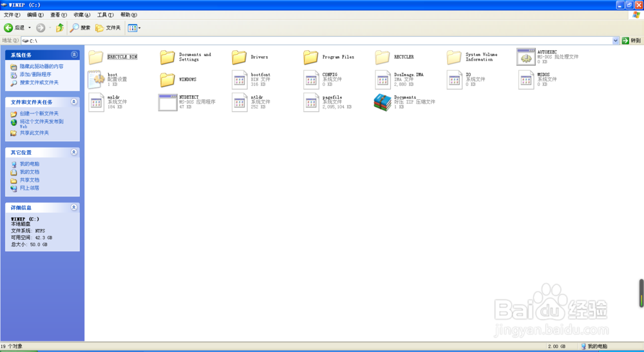Select the pagefile system file icon

tap(311, 103)
